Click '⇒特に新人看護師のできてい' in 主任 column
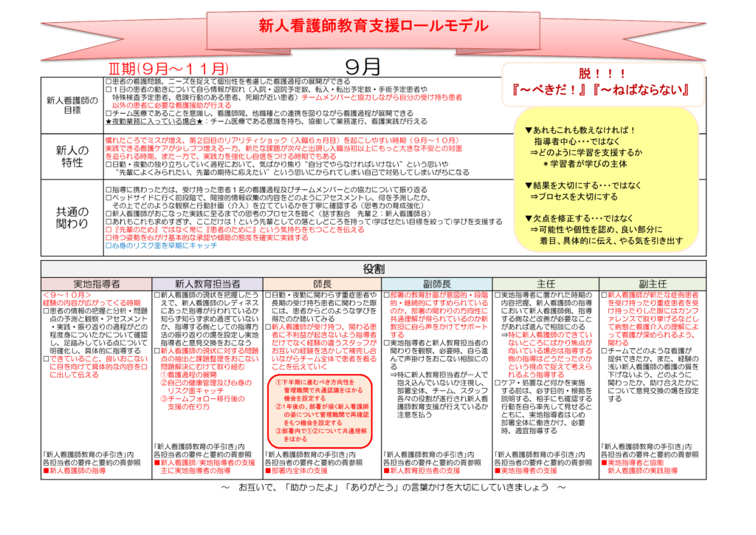The width and height of the screenshot is (756, 535). click(546, 335)
